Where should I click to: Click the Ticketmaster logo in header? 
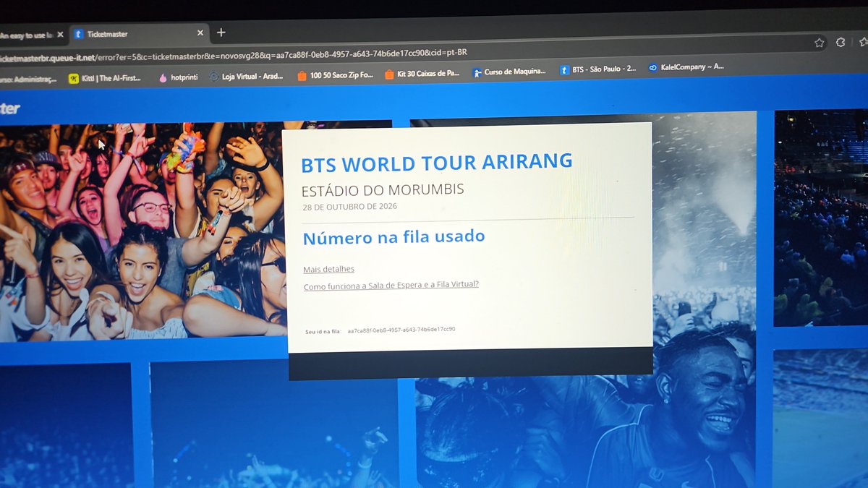[x=9, y=109]
